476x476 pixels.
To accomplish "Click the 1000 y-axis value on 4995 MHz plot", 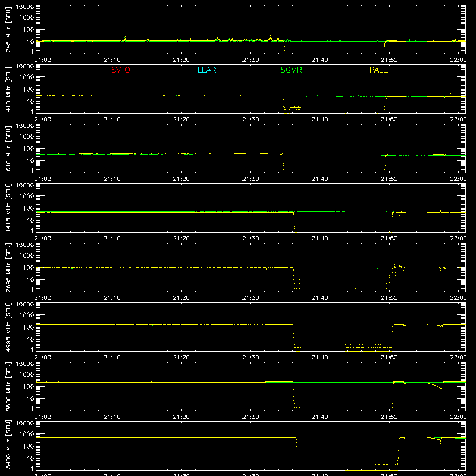I will (27, 315).
